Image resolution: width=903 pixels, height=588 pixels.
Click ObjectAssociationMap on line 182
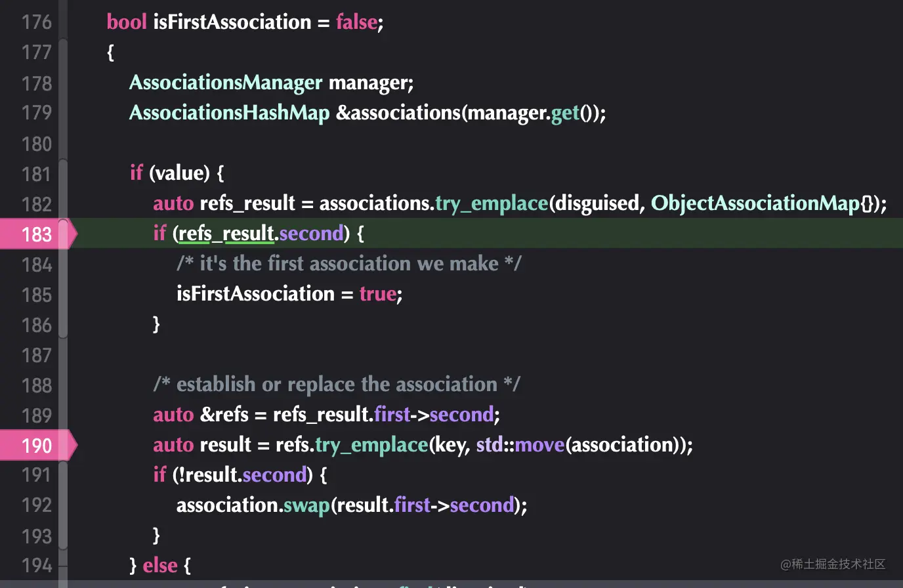coord(755,203)
